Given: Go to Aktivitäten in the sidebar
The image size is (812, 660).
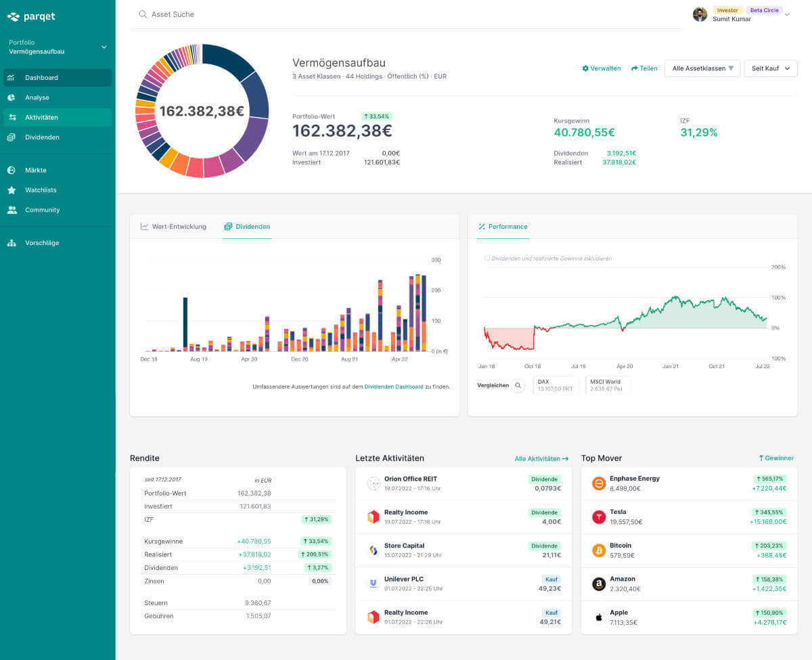Looking at the screenshot, I should coord(58,117).
